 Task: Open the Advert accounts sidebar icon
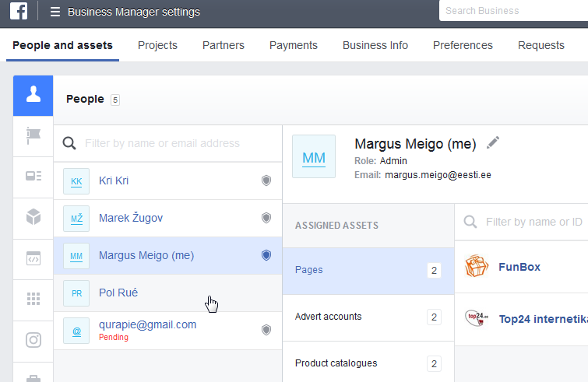(33, 176)
